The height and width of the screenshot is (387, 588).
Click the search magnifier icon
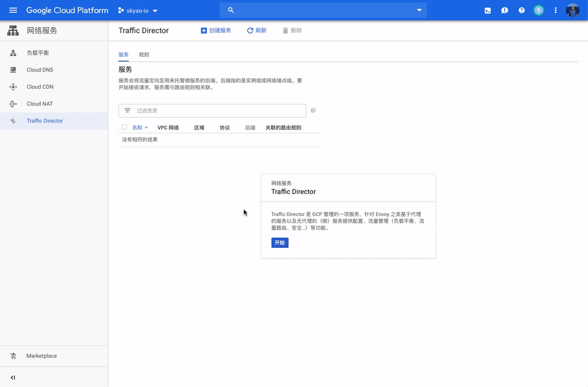231,10
